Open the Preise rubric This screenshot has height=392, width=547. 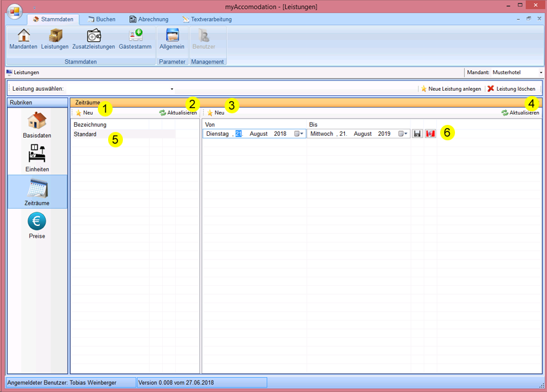pos(37,225)
